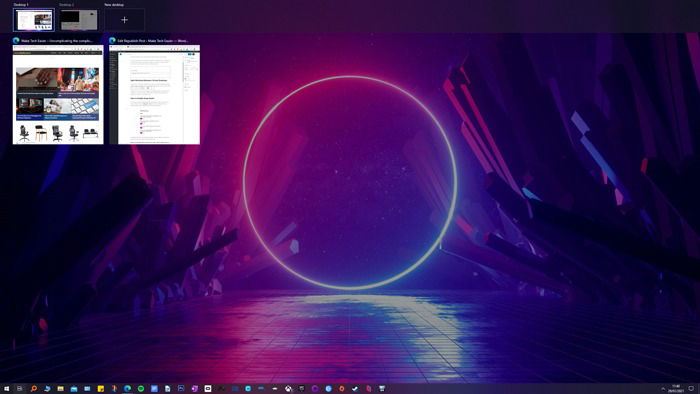Screen dimensions: 700x394
Task: Open the Mail icon on the taskbar
Action: pos(87,389)
